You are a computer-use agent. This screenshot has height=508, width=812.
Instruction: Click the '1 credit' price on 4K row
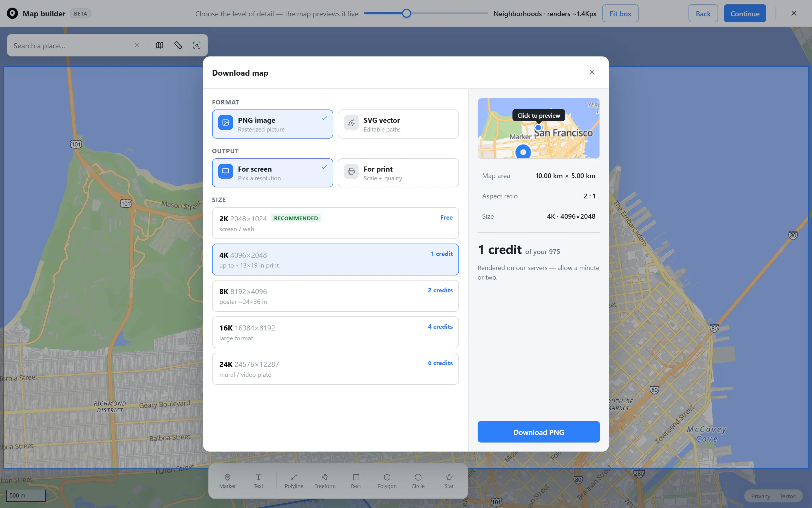442,254
